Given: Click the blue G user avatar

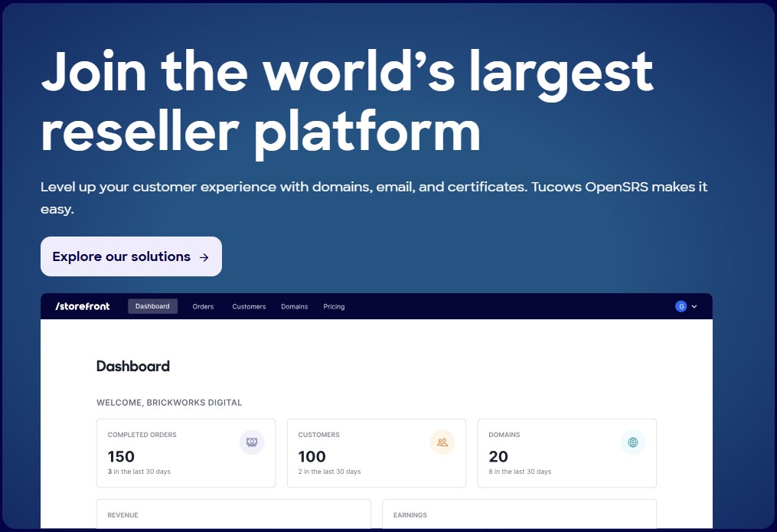Looking at the screenshot, I should point(681,306).
